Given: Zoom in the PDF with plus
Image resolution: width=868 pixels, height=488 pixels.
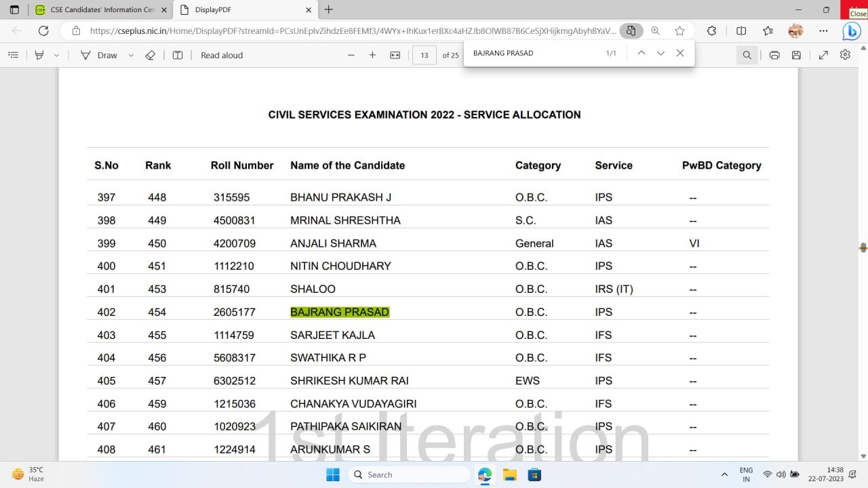Looking at the screenshot, I should [x=372, y=55].
